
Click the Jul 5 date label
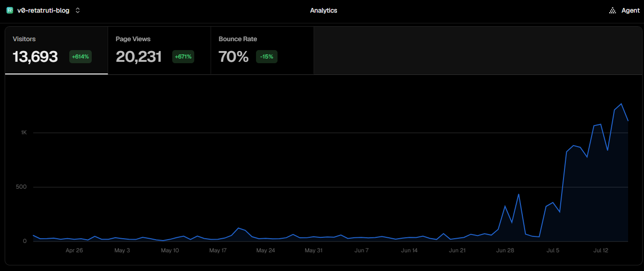[x=553, y=250]
